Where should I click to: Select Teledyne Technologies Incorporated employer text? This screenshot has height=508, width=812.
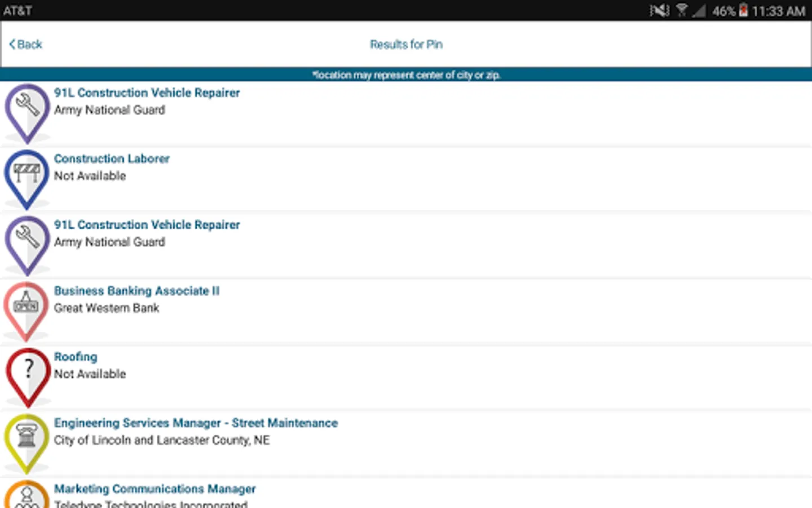point(151,503)
